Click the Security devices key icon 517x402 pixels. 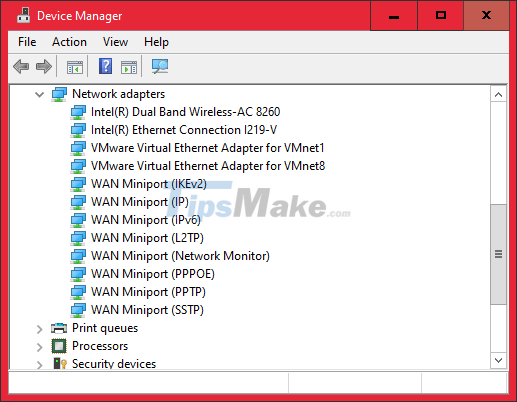[60, 363]
